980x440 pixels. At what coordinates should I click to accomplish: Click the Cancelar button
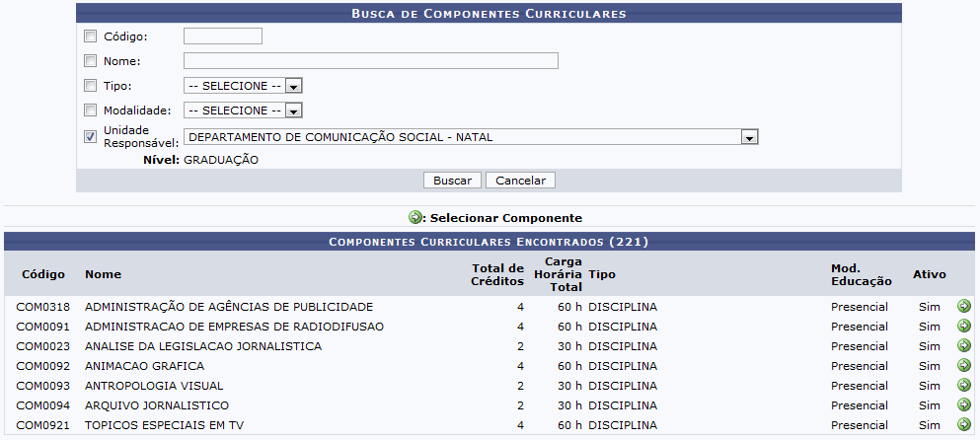click(520, 181)
